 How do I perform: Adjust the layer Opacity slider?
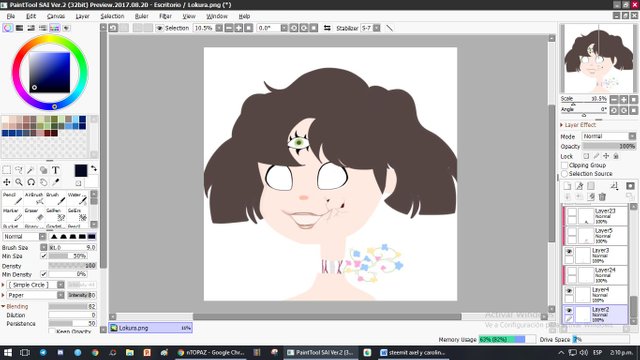(x=609, y=146)
